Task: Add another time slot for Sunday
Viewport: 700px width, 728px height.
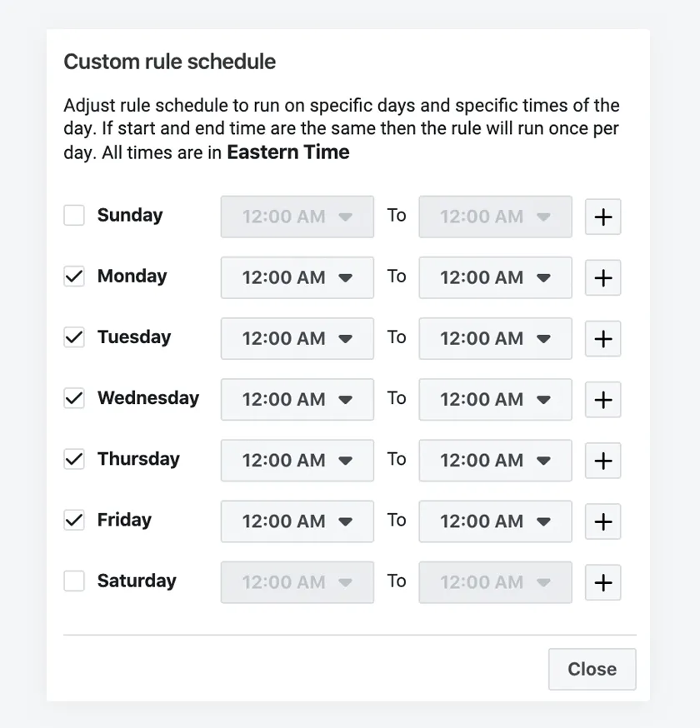Action: pos(602,217)
